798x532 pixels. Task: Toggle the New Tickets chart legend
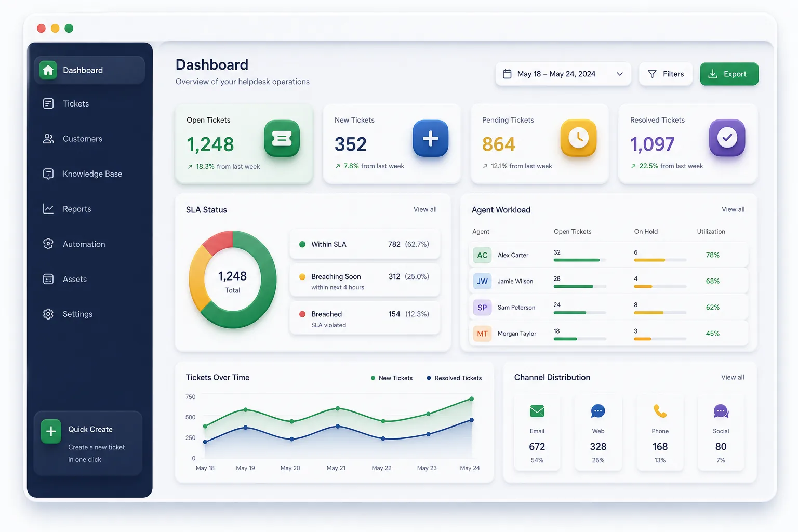click(392, 378)
